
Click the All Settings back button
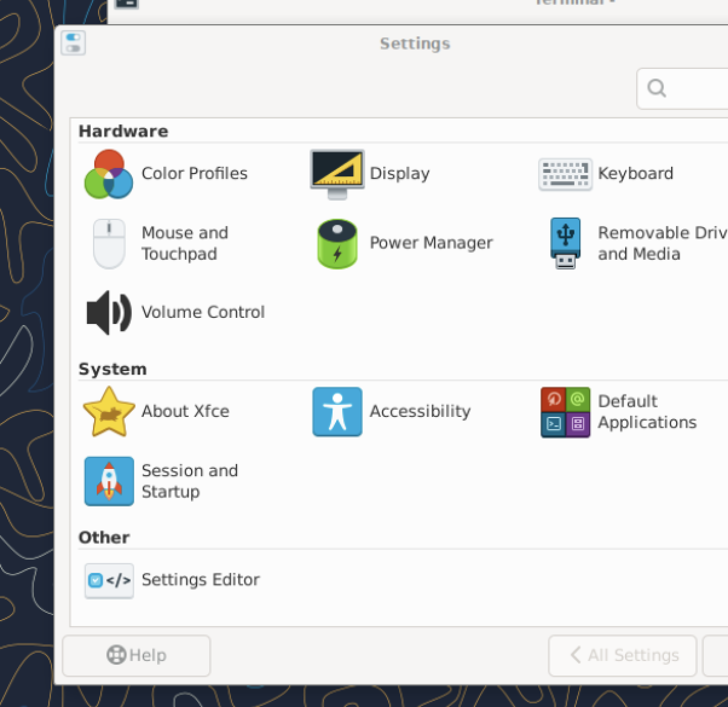pyautogui.click(x=623, y=655)
